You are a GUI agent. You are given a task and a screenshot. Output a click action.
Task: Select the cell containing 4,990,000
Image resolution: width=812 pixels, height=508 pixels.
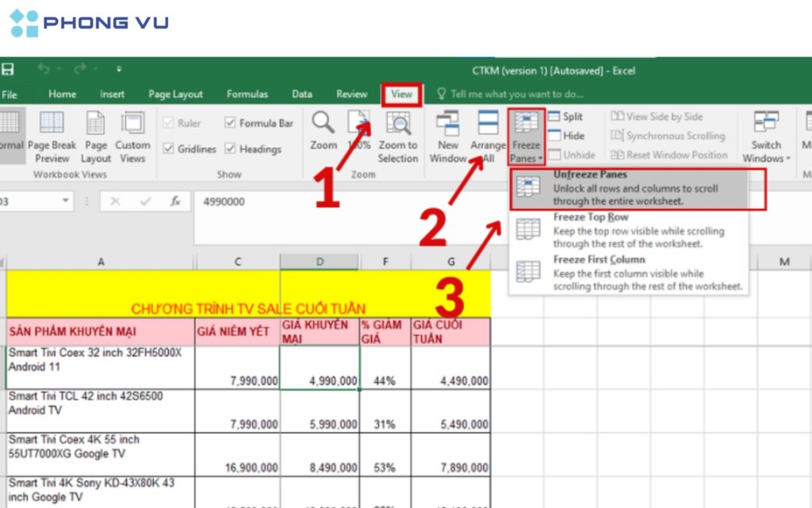point(320,368)
